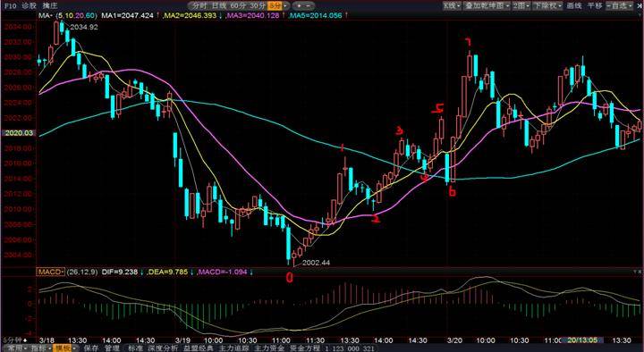Image resolution: width=644 pixels, height=352 pixels.
Task: Activate the 平移 pan tool
Action: (594, 5)
